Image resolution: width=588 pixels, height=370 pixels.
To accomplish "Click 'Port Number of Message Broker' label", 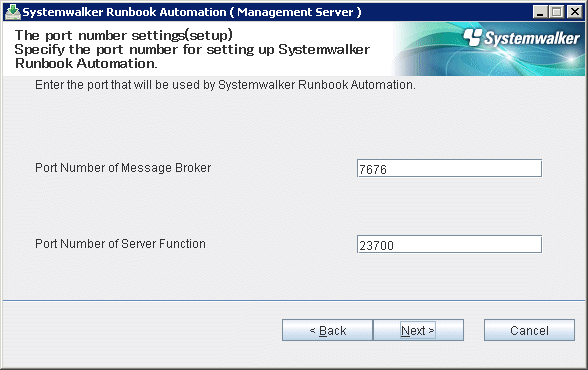I will pos(123,168).
